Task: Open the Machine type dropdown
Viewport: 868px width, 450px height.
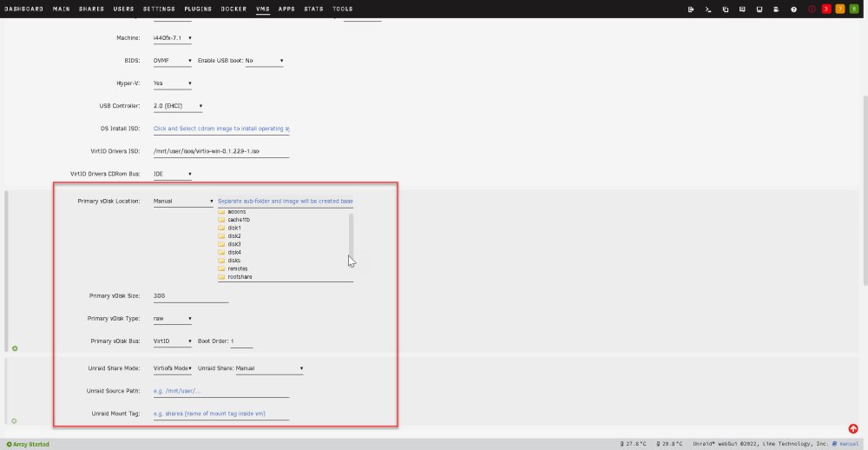Action: 172,38
